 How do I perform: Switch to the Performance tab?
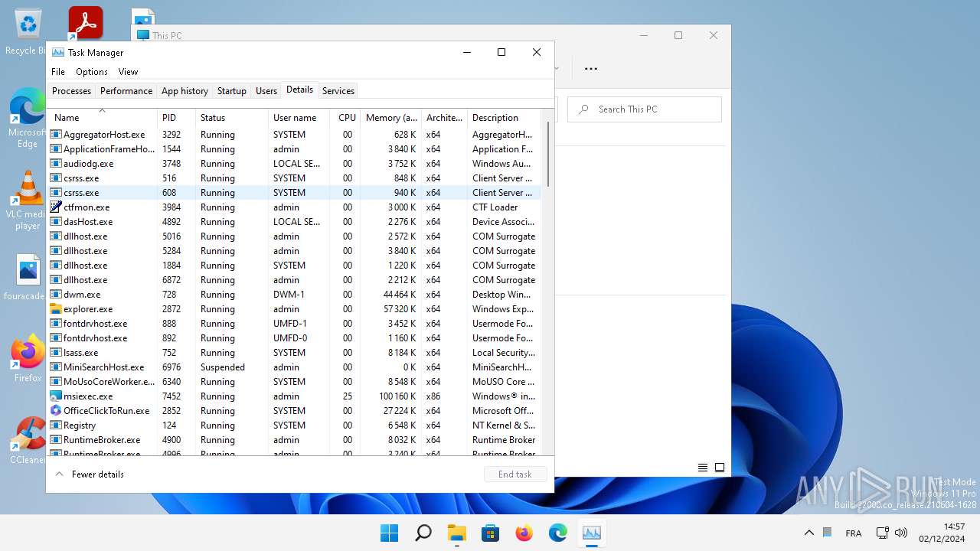coord(126,91)
